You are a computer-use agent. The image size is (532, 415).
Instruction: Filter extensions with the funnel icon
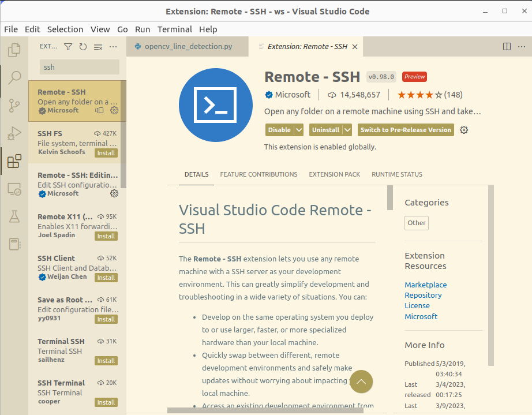tap(68, 47)
